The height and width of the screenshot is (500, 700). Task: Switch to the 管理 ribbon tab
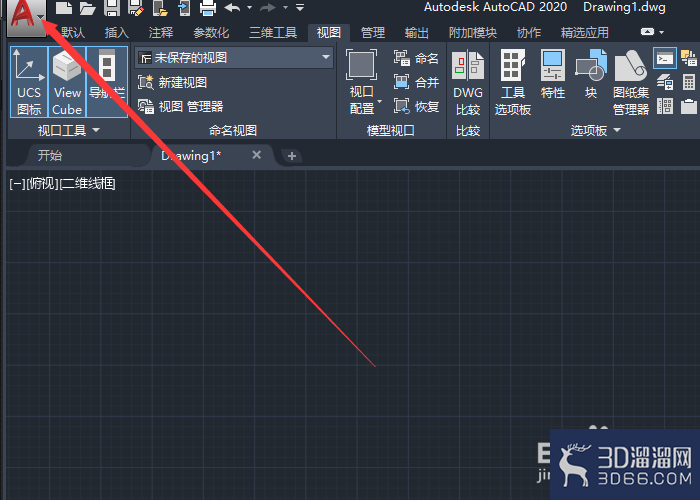[x=373, y=33]
